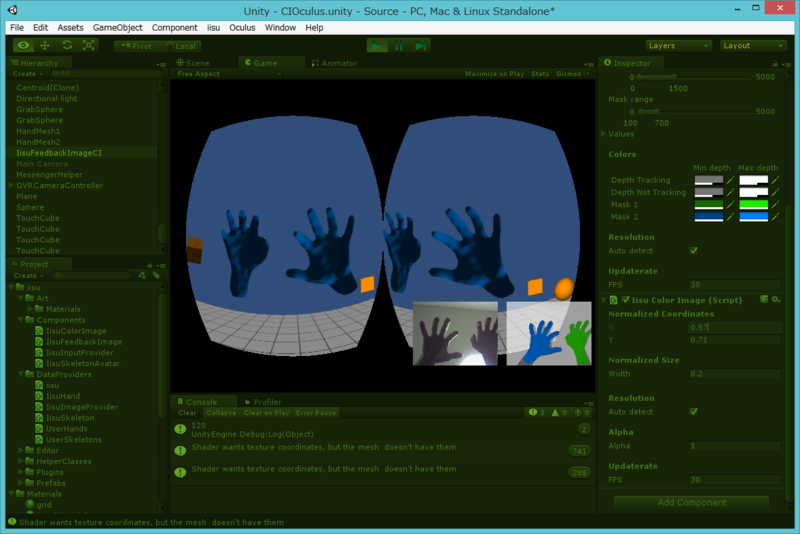Screen dimensions: 800x534
Task: Select the grid material icon
Action: (30, 504)
